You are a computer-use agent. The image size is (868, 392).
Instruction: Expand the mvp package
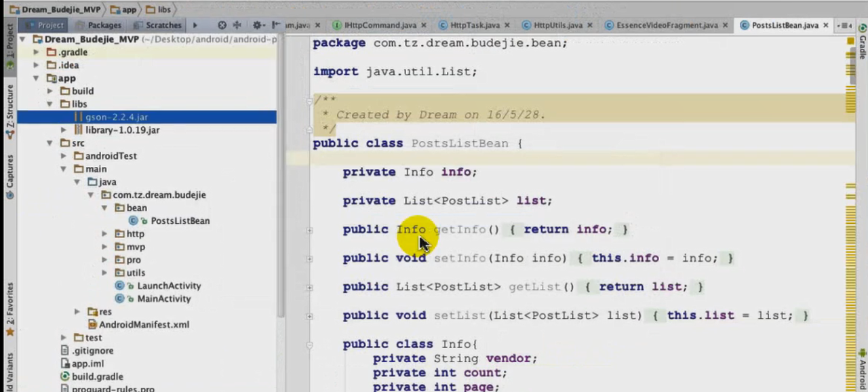tap(104, 247)
